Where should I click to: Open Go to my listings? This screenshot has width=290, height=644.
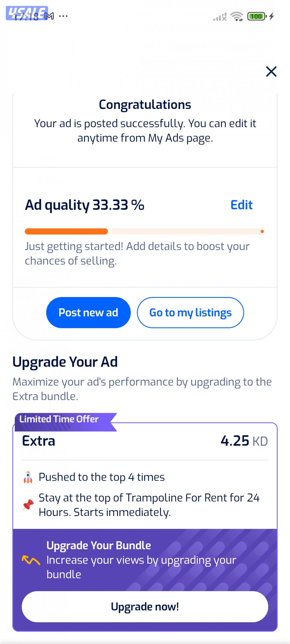pyautogui.click(x=190, y=313)
